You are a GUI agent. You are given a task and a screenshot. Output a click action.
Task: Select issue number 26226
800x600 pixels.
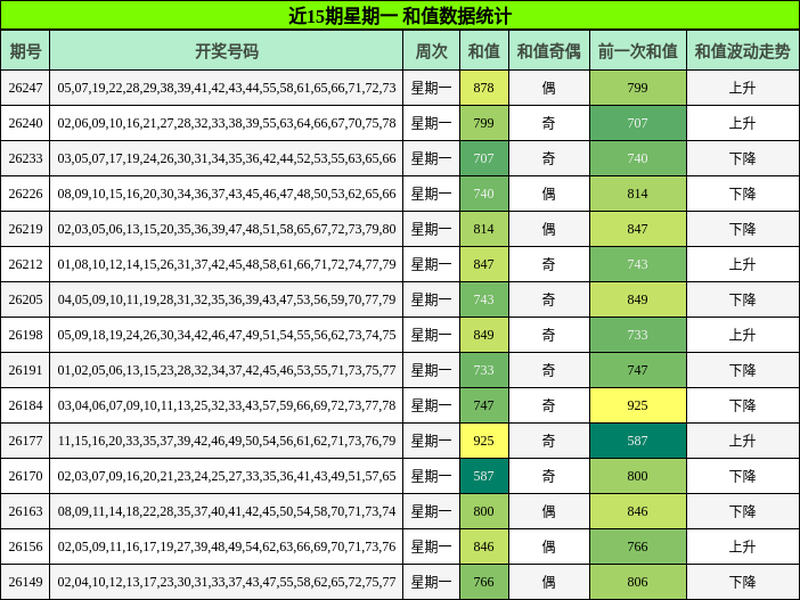click(x=25, y=193)
